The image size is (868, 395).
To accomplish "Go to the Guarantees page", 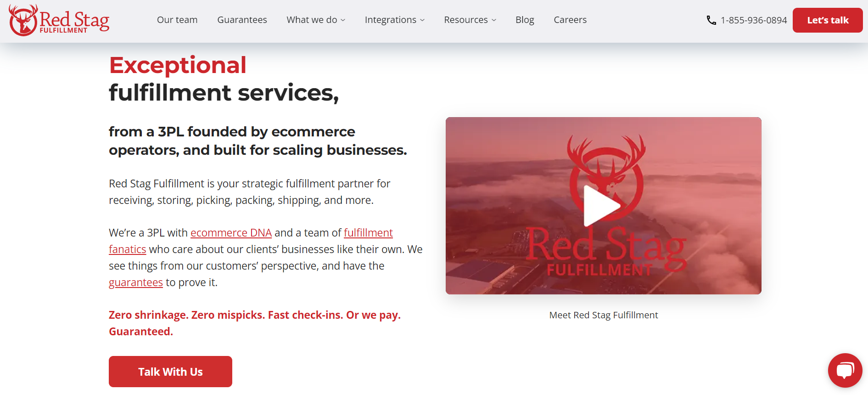I will click(x=242, y=20).
